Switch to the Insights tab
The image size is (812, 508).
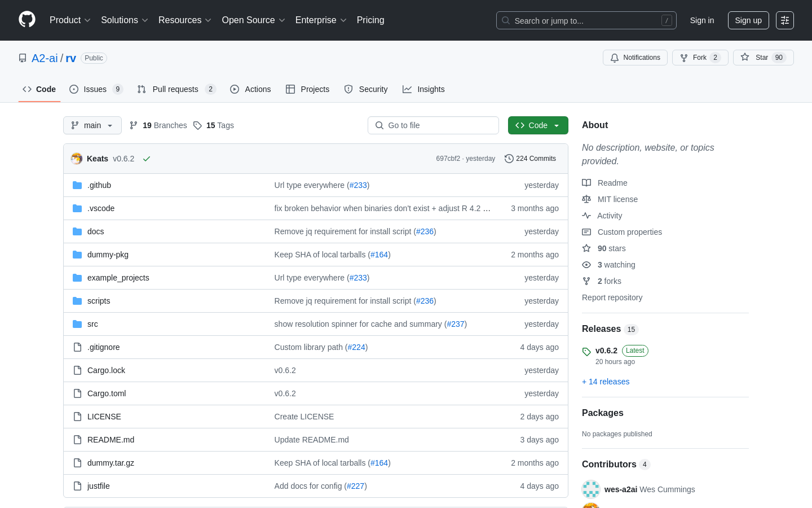[423, 89]
